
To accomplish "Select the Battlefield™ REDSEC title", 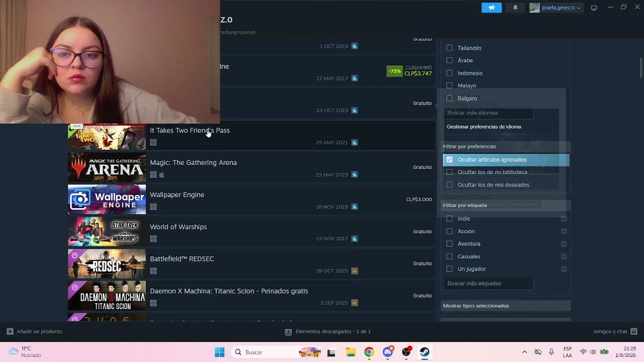I will [182, 259].
